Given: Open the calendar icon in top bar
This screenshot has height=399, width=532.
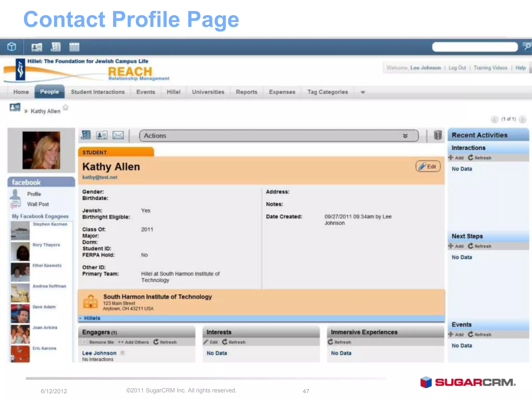Looking at the screenshot, I should (74, 47).
